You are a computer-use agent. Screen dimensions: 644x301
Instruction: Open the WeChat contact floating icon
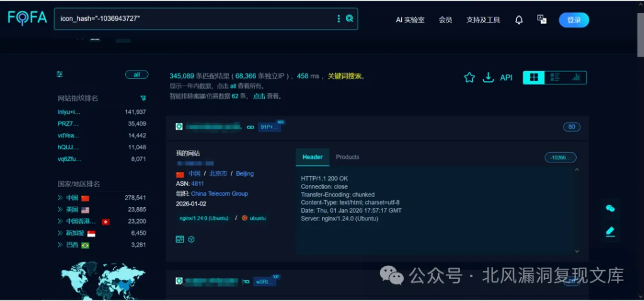tap(609, 208)
